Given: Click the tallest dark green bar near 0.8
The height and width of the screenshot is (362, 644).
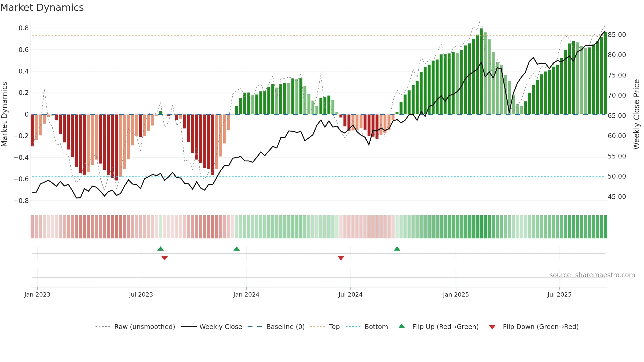Looking at the screenshot, I should (x=481, y=71).
